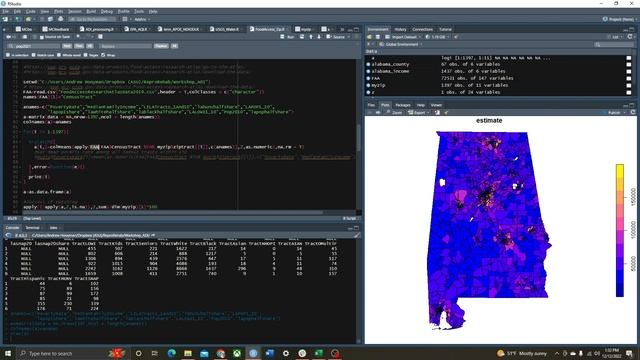Open the Session menu
Screen dimensions: 640x360
[74, 11]
